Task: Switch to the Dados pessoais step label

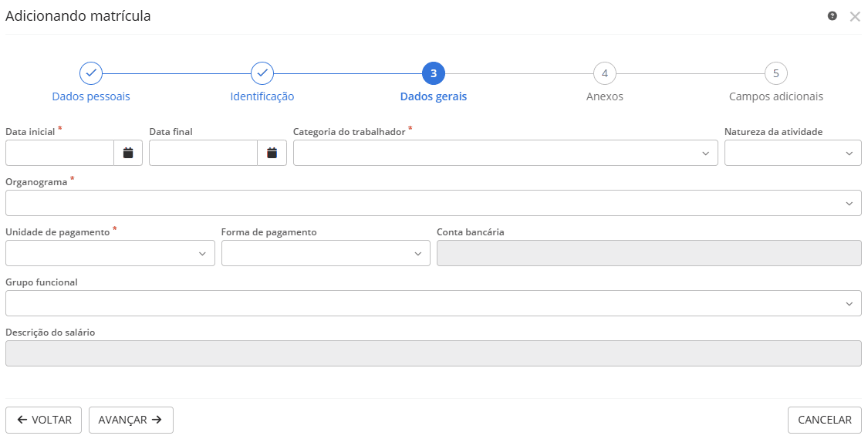Action: pos(91,97)
